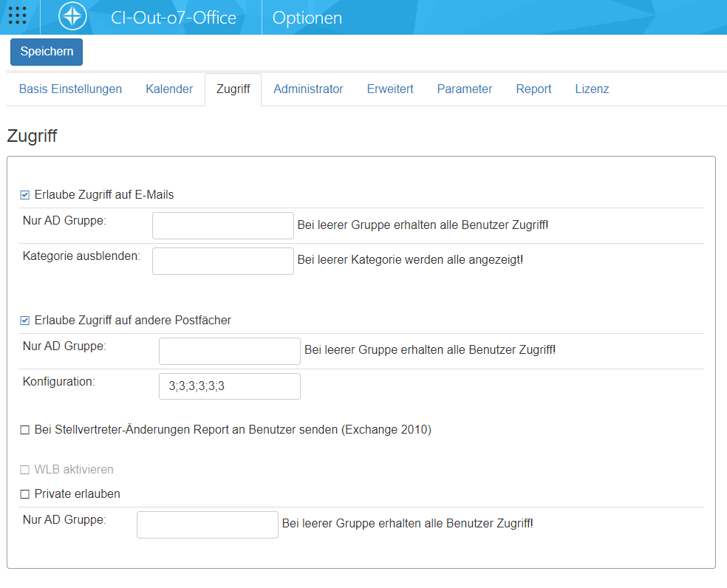Open the Kalender tab
This screenshot has height=588, width=727.
(169, 89)
